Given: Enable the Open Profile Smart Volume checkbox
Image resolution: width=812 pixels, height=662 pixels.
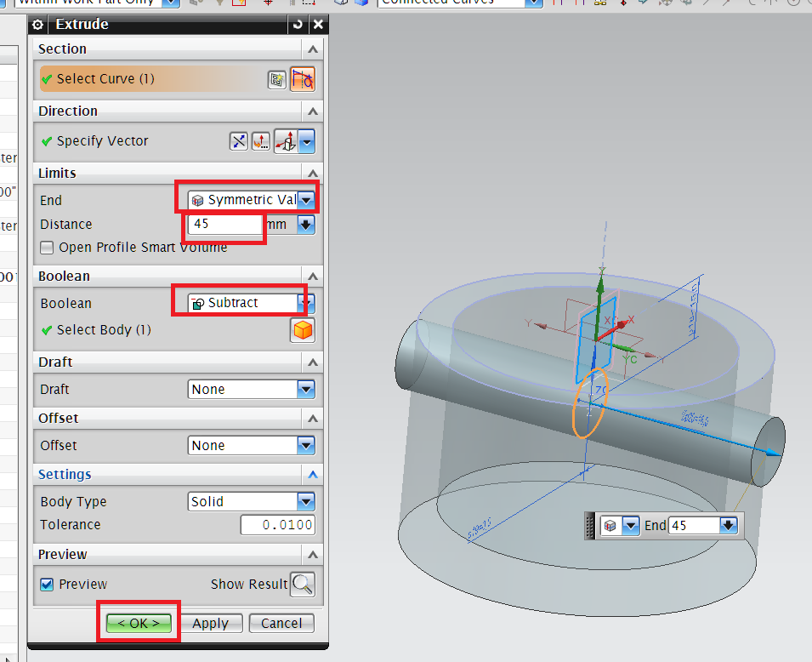Looking at the screenshot, I should pyautogui.click(x=47, y=246).
